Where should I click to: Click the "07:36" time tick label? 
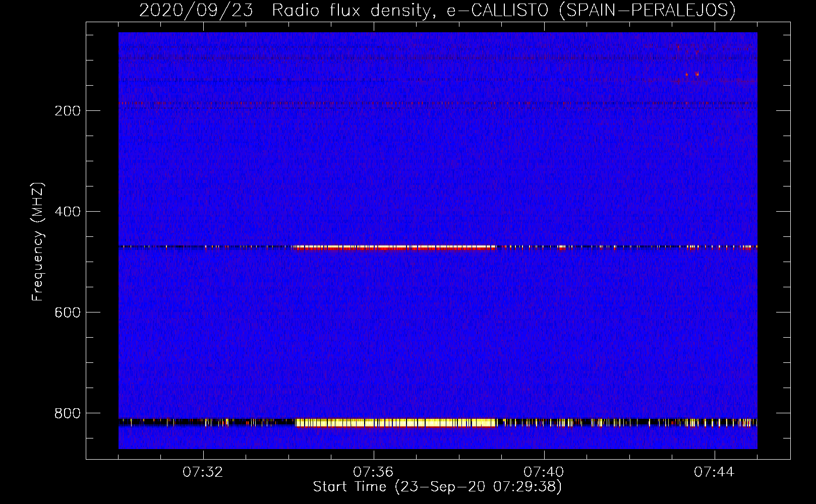pos(373,472)
